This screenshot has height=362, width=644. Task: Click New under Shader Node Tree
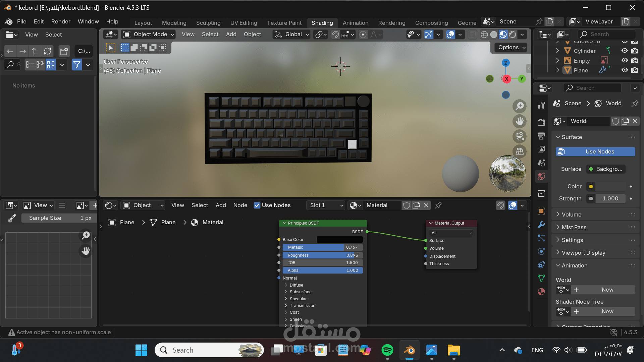pos(607,311)
